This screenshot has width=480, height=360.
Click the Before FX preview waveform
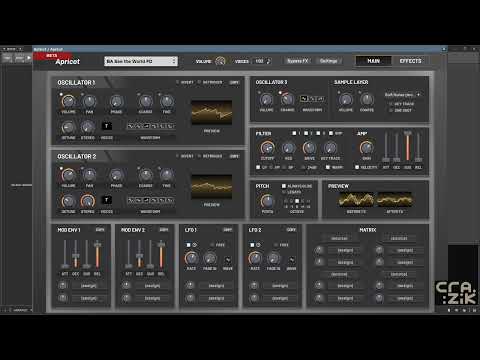pos(356,200)
